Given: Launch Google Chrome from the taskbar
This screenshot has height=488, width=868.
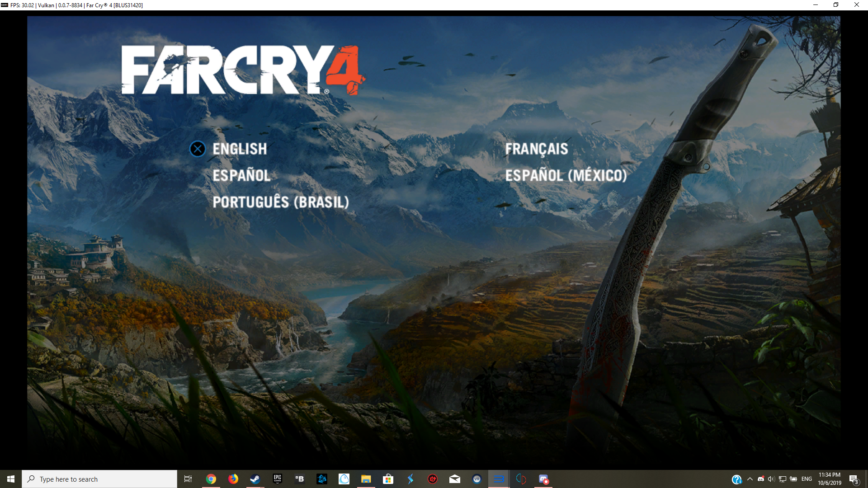Looking at the screenshot, I should point(211,479).
